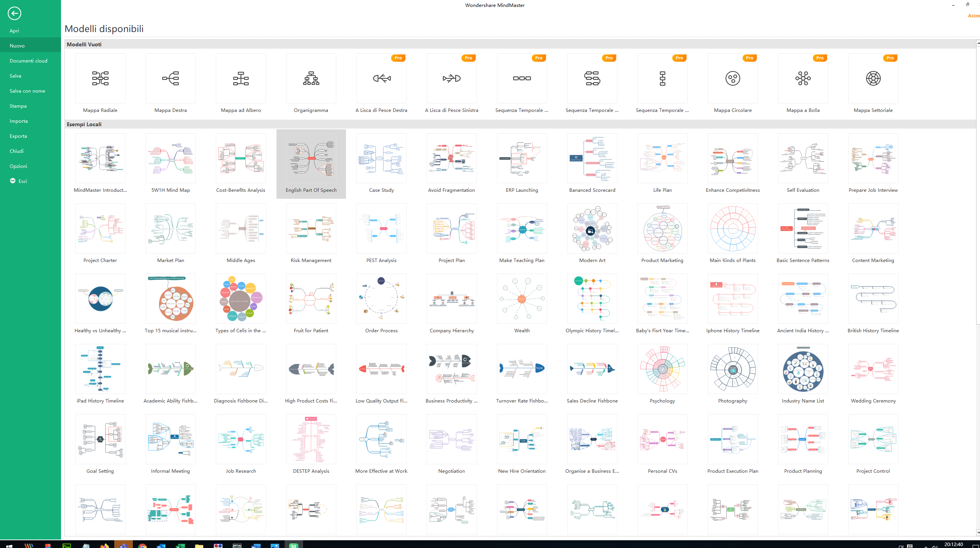Select the Mappa Radiale blank template

click(x=100, y=78)
